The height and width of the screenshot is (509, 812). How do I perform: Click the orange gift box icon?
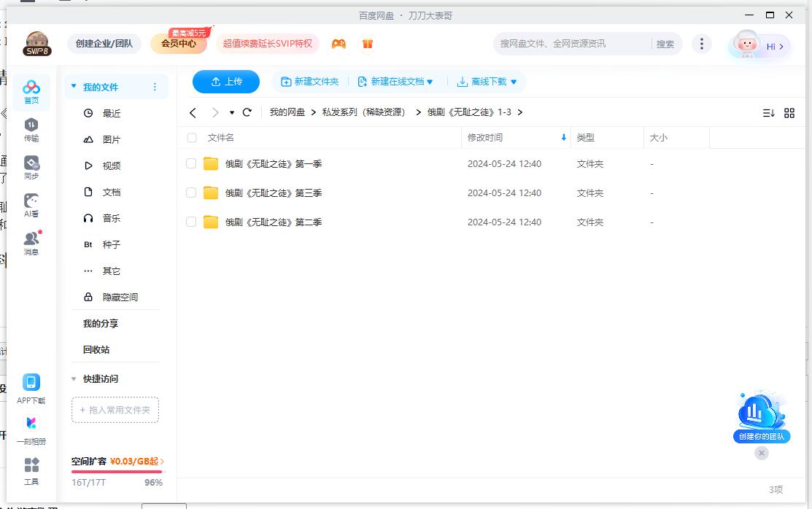(368, 44)
